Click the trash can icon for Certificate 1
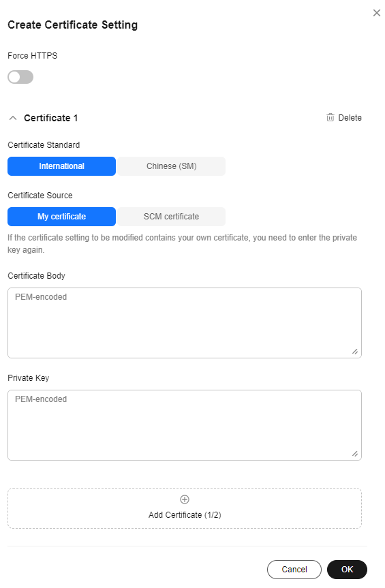This screenshot has height=588, width=385. (x=330, y=117)
